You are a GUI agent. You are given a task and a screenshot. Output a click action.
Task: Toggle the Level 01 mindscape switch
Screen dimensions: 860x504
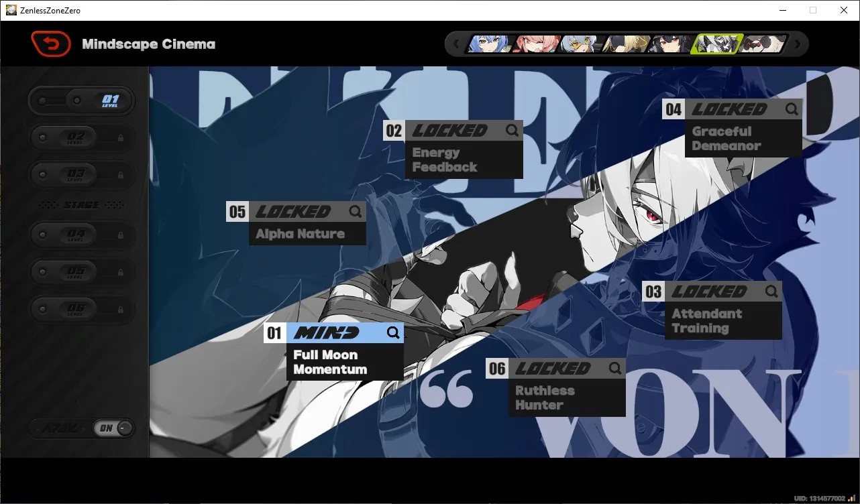pyautogui.click(x=81, y=101)
